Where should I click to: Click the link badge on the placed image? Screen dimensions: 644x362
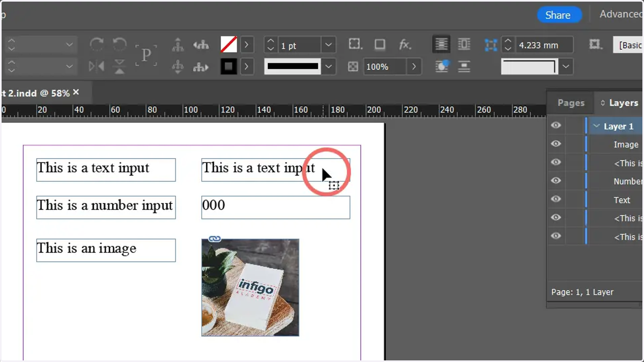pos(215,239)
